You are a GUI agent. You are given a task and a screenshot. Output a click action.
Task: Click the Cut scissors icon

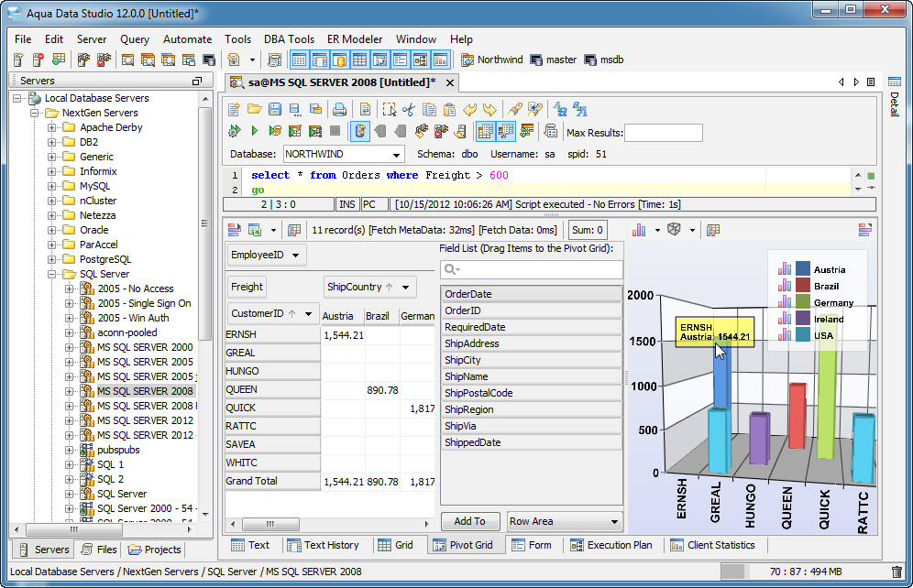coord(409,109)
